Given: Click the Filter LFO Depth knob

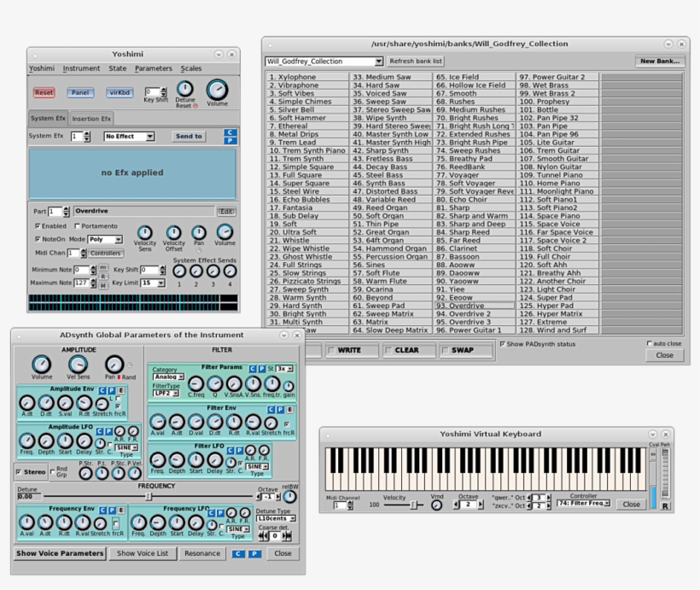Looking at the screenshot, I should [x=177, y=460].
